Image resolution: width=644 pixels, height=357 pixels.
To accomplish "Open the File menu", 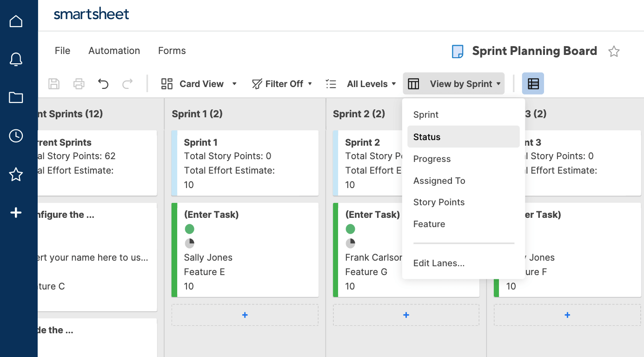I will (x=62, y=50).
